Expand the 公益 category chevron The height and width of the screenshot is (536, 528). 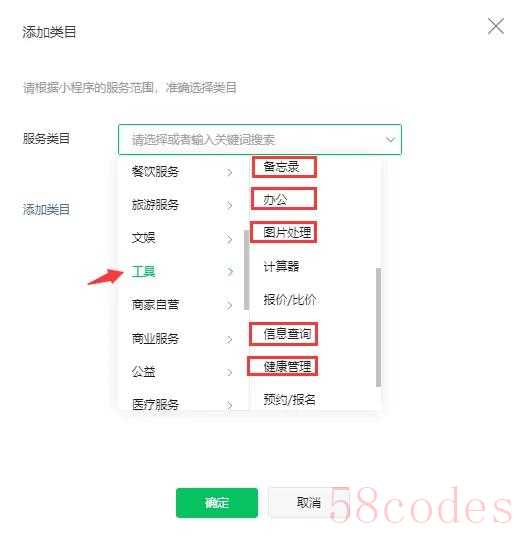(229, 372)
